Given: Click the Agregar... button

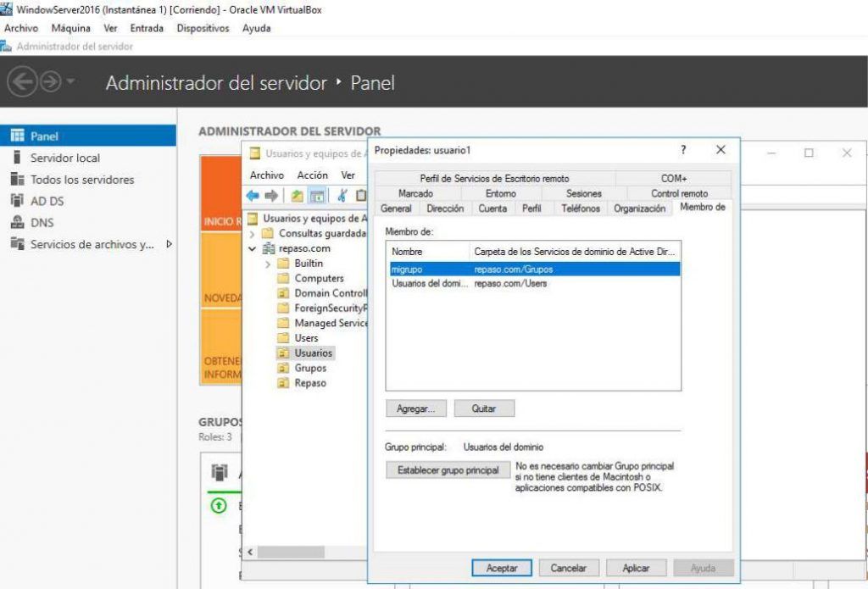Looking at the screenshot, I should (x=415, y=408).
